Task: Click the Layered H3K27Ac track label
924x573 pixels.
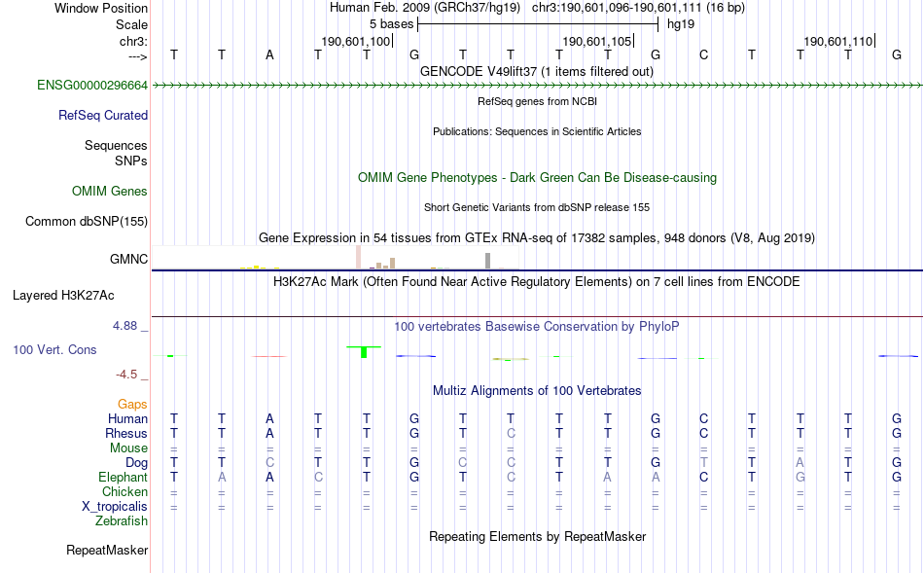Action: click(x=63, y=296)
